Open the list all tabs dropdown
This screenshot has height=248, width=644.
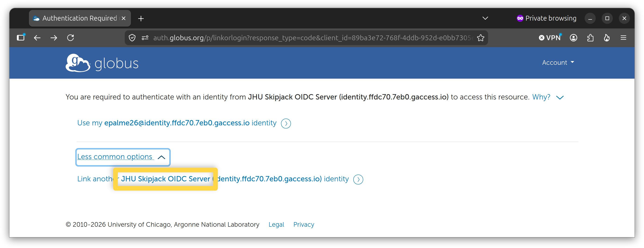485,18
